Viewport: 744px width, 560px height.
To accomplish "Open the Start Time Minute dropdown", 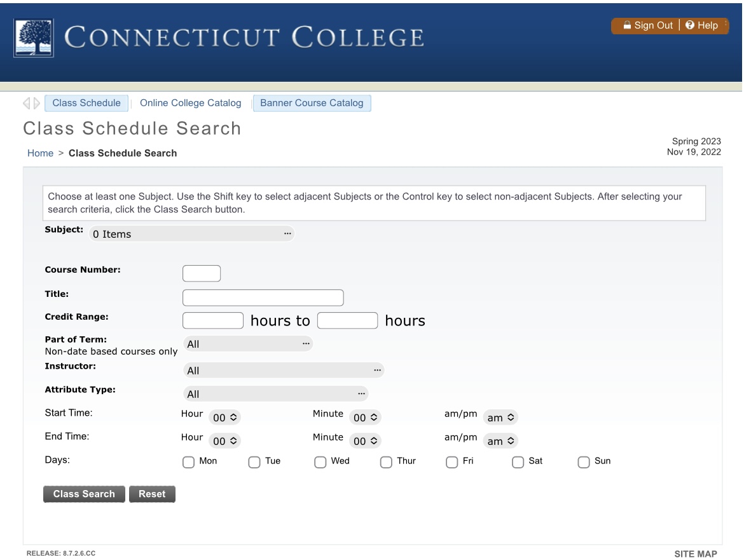I will [364, 416].
